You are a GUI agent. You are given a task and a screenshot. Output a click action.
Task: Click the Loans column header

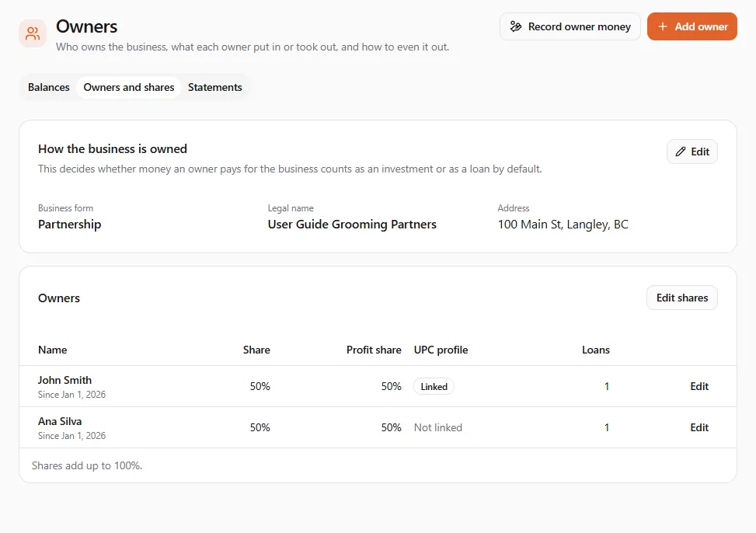[595, 350]
